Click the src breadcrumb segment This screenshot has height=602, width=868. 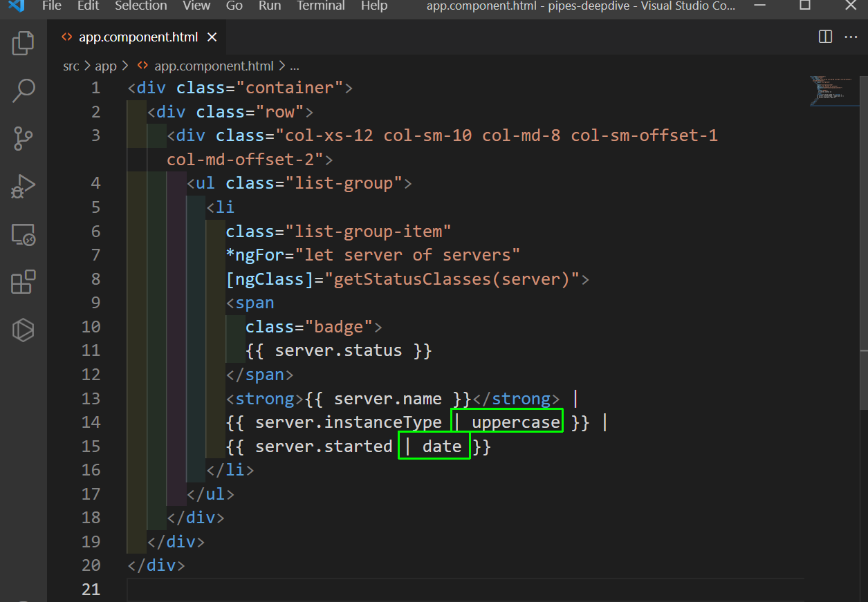[x=71, y=66]
